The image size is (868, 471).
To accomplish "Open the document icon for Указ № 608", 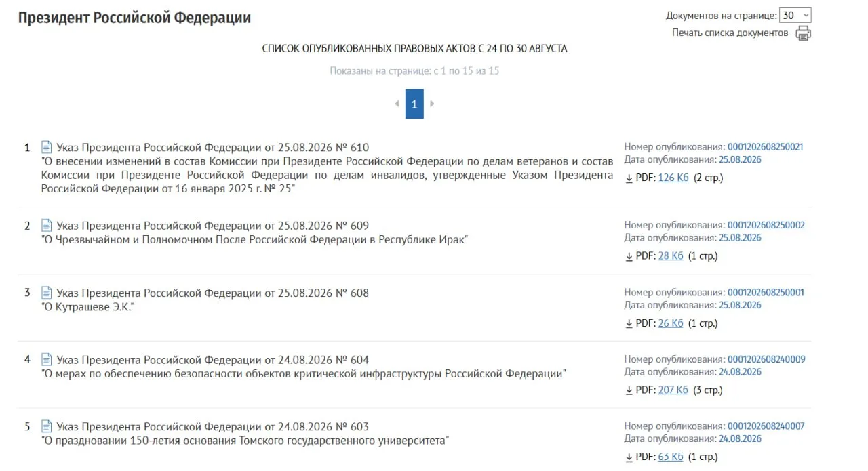I will [47, 293].
